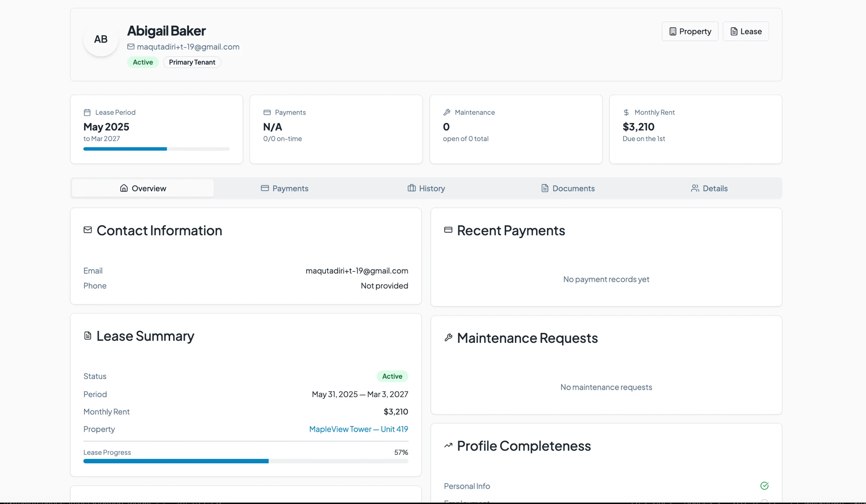Open MapleView Tower — Unit 419 link

click(x=359, y=429)
